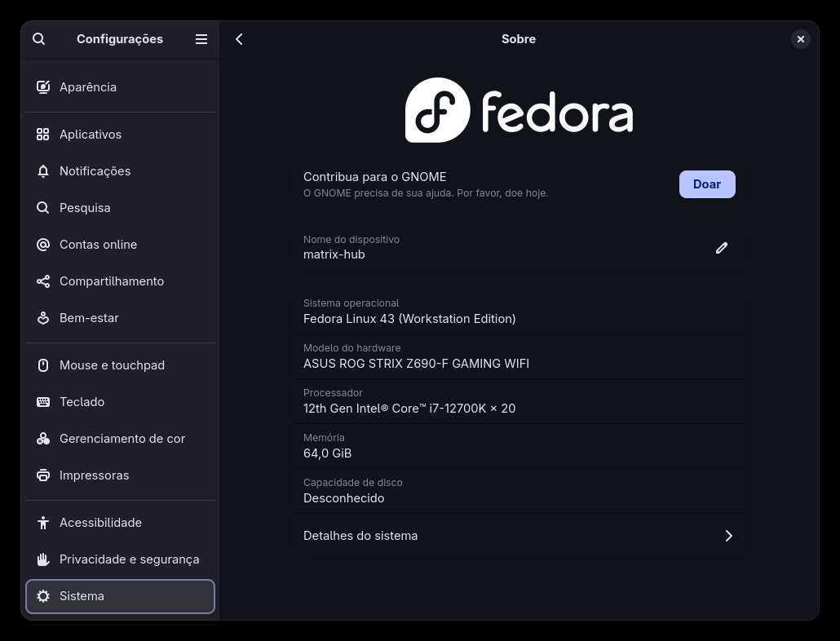
Task: Click the search magnifier icon in Configurações header
Action: [39, 39]
